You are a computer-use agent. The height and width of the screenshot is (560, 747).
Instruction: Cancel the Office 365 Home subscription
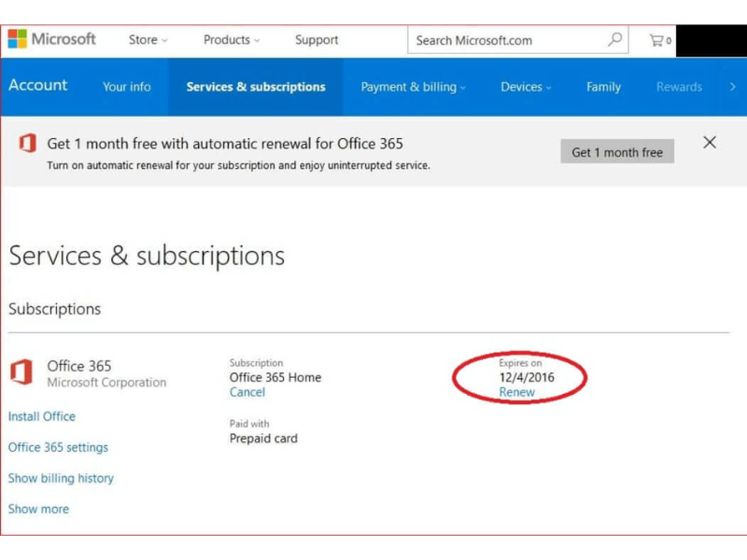click(247, 393)
